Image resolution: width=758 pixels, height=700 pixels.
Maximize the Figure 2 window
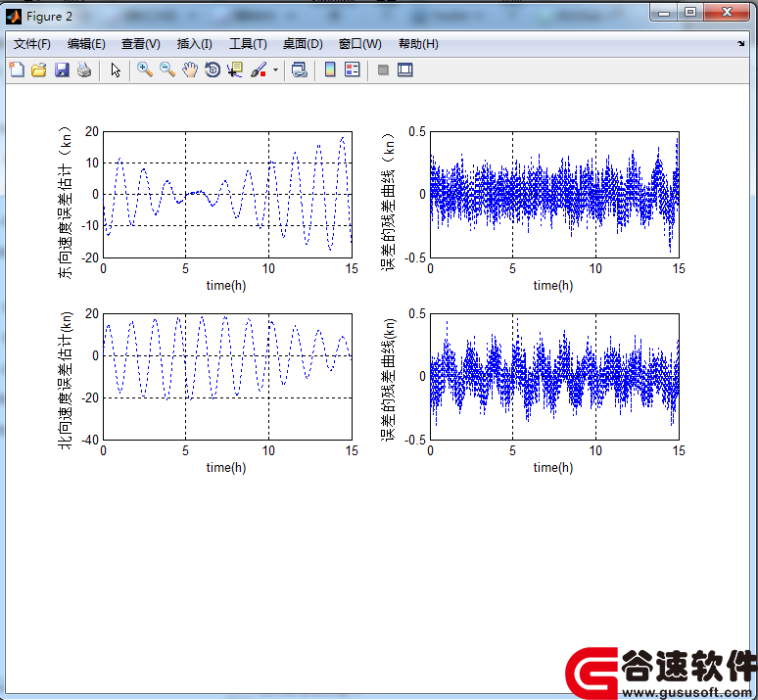click(x=690, y=13)
